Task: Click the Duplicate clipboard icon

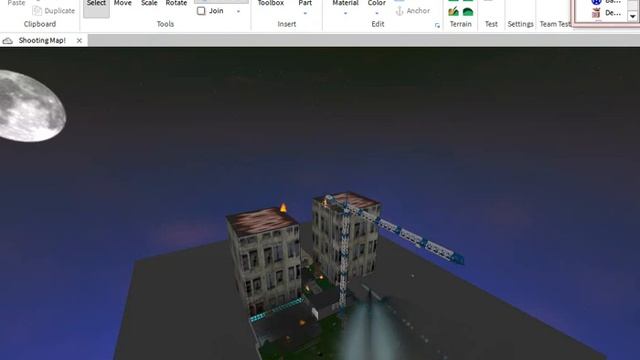Action: 37,11
